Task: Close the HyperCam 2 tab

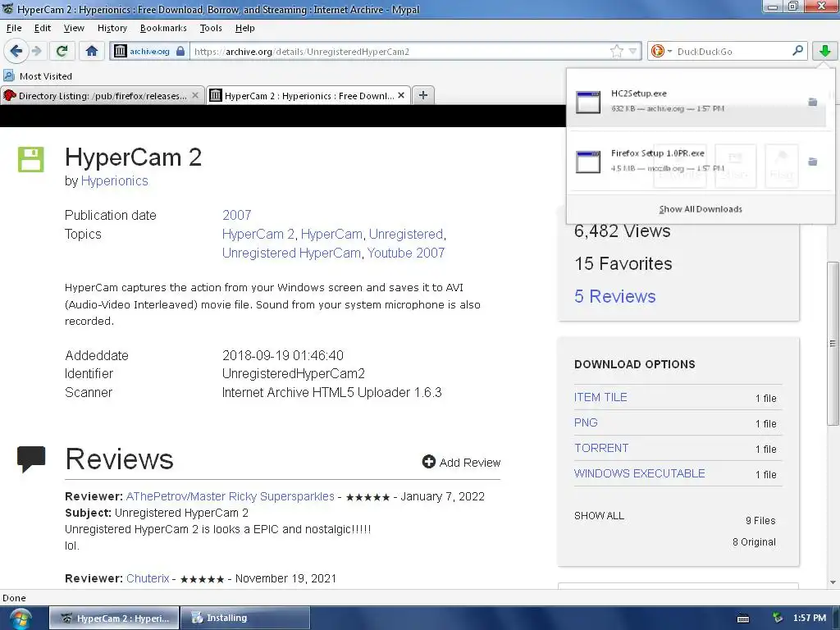Action: click(x=400, y=95)
